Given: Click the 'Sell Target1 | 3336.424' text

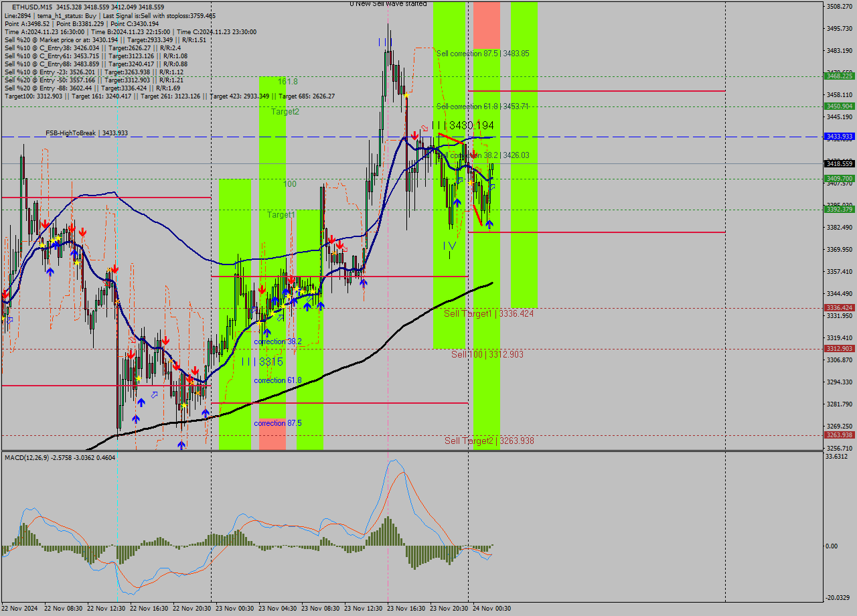Looking at the screenshot, I should point(488,313).
